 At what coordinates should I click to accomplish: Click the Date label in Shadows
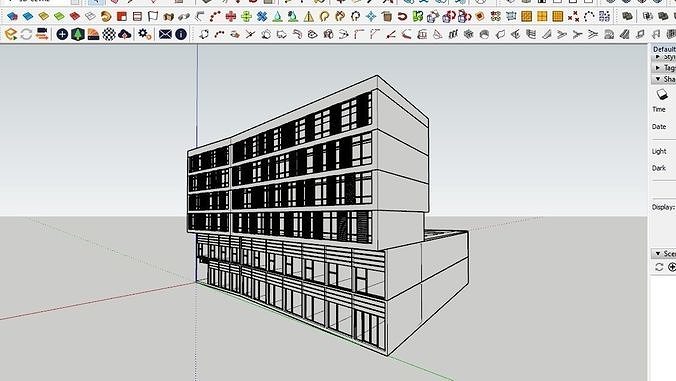(x=659, y=127)
